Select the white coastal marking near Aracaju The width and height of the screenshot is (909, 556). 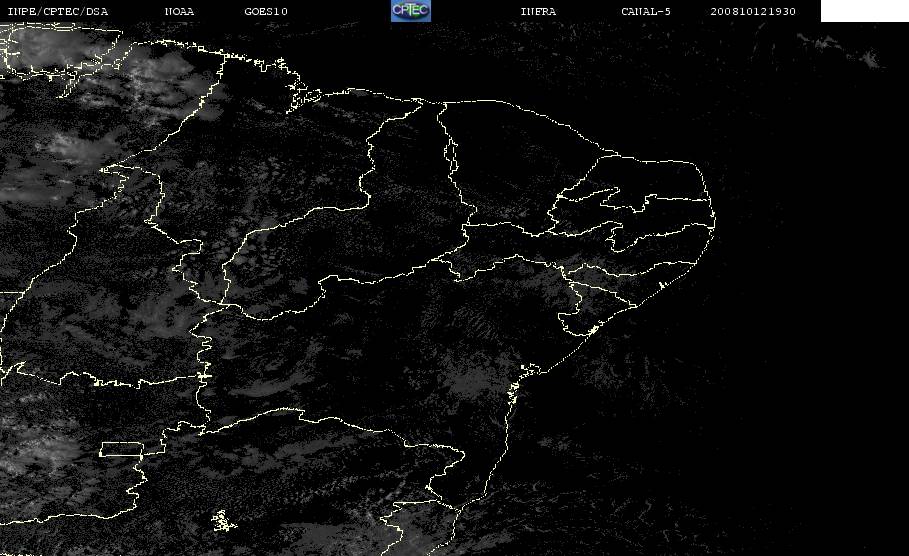593,330
